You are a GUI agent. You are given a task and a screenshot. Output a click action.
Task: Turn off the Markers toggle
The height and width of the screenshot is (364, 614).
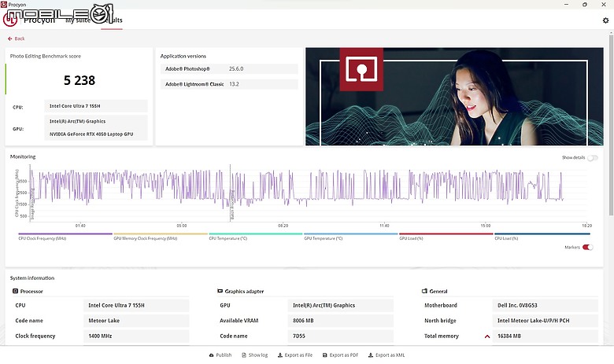click(x=588, y=247)
